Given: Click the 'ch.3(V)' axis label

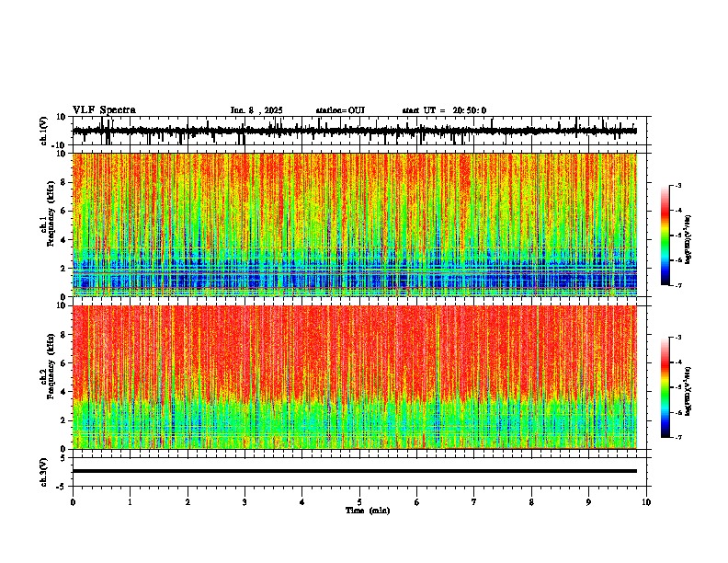Looking at the screenshot, I should click(44, 472).
